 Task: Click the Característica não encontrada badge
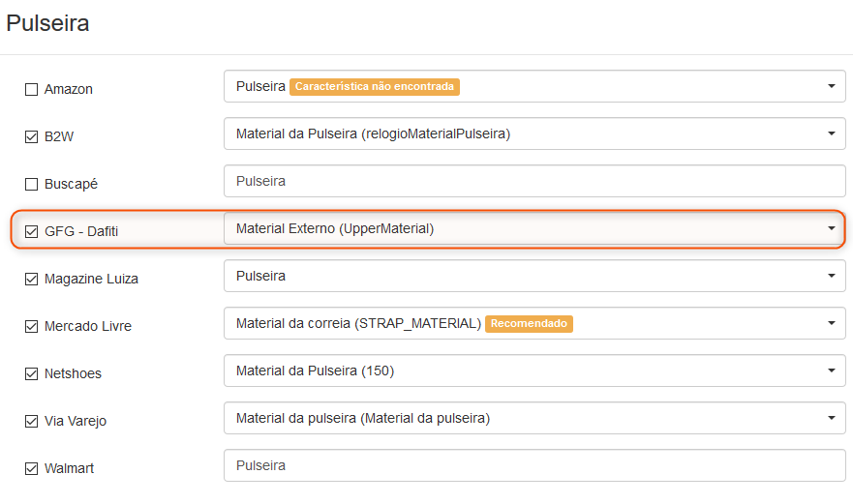pos(375,86)
